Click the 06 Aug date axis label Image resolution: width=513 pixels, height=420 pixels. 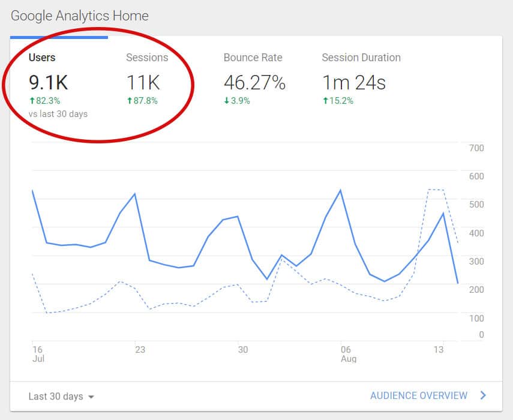(x=349, y=354)
